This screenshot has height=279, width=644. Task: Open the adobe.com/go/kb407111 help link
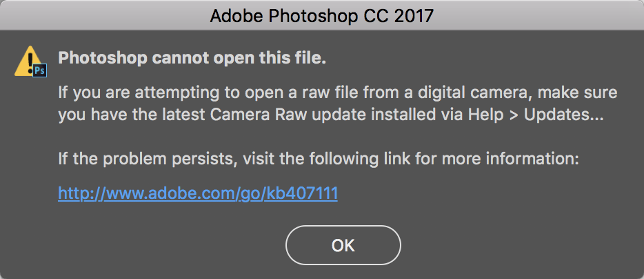198,193
